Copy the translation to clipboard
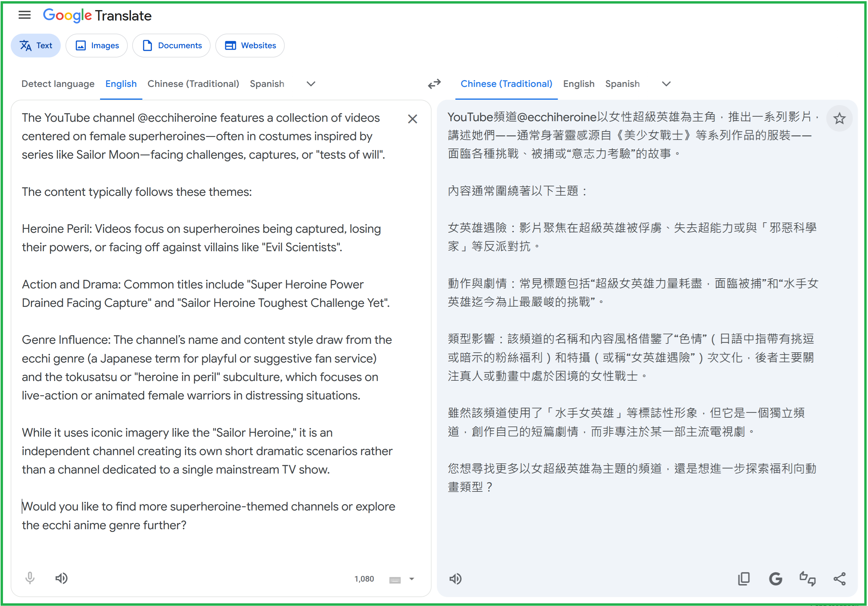The width and height of the screenshot is (868, 606). tap(743, 578)
